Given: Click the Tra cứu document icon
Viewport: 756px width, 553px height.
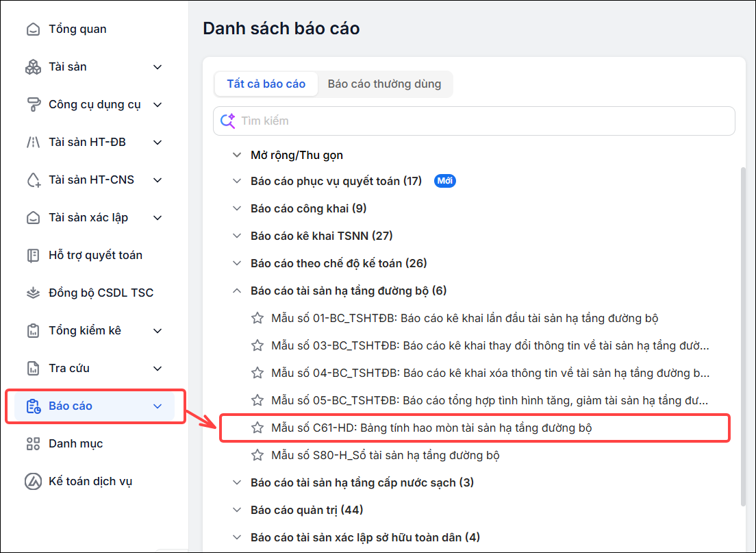Looking at the screenshot, I should click(33, 368).
